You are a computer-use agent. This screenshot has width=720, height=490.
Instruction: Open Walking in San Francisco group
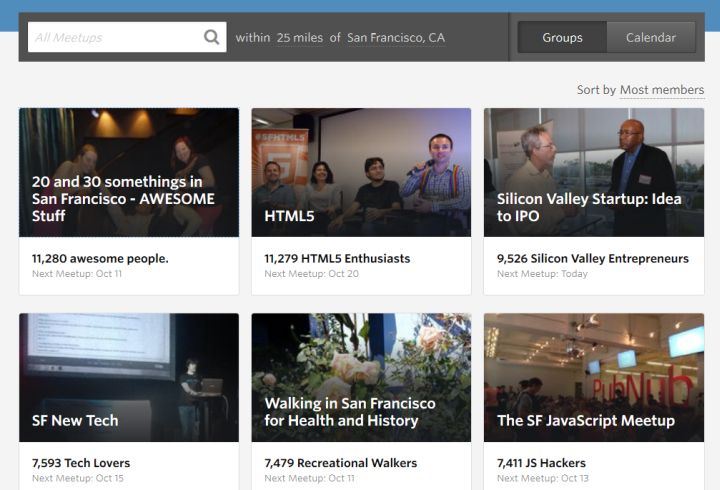pyautogui.click(x=361, y=377)
